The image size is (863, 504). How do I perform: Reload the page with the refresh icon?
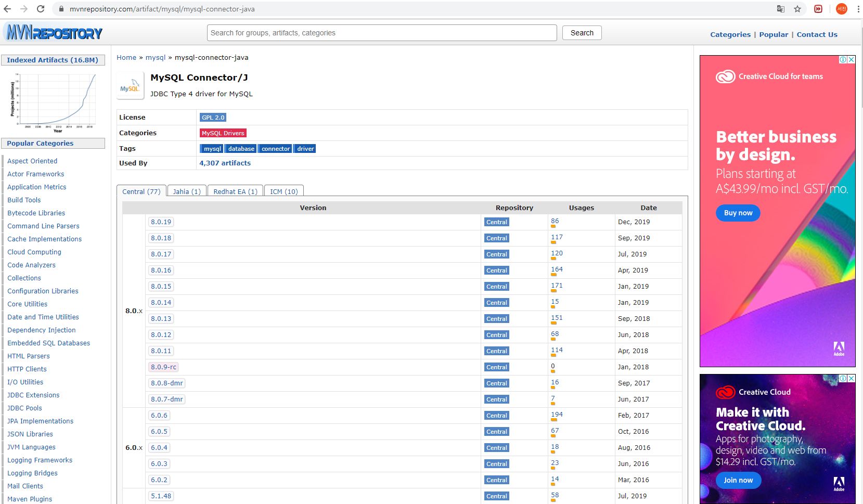41,9
